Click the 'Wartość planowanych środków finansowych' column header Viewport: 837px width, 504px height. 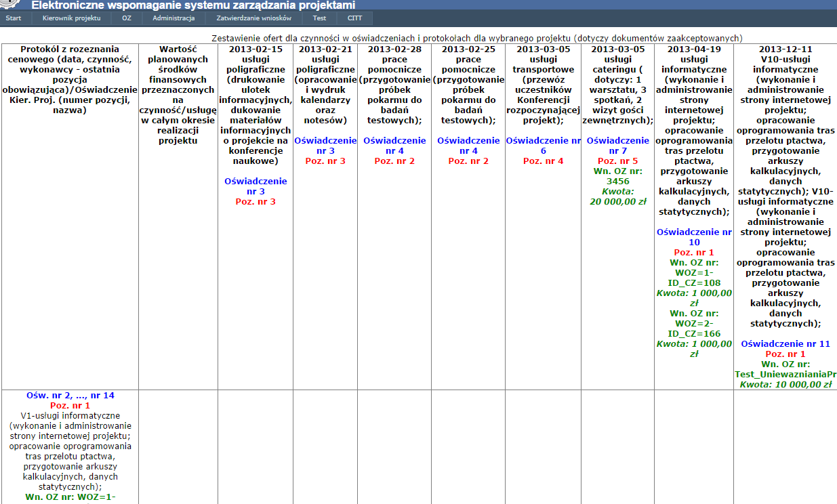[178, 95]
